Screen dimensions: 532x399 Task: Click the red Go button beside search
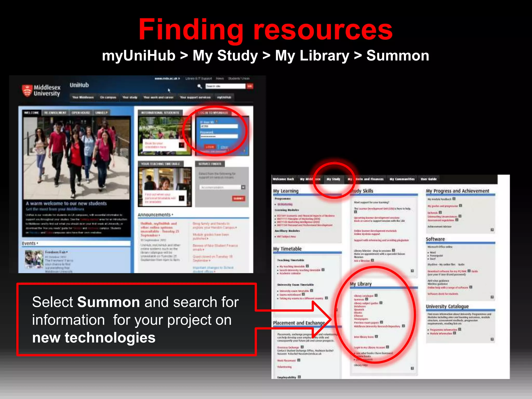click(250, 86)
